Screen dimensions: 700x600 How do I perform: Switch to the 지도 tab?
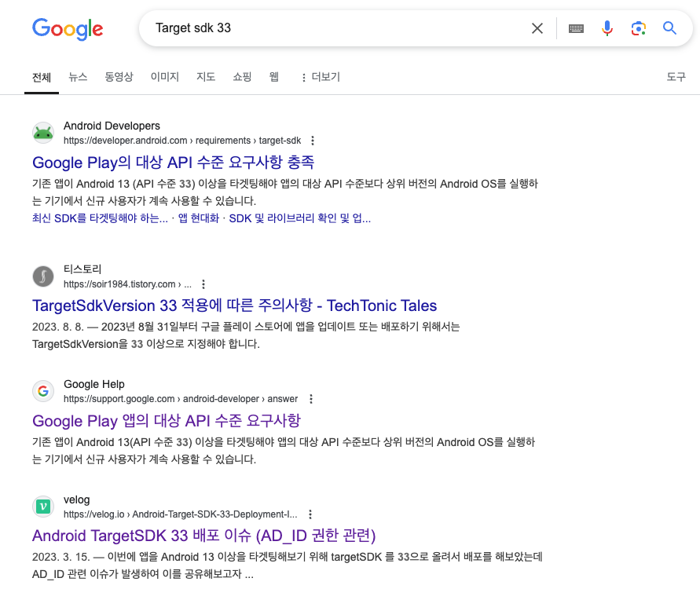tap(206, 77)
